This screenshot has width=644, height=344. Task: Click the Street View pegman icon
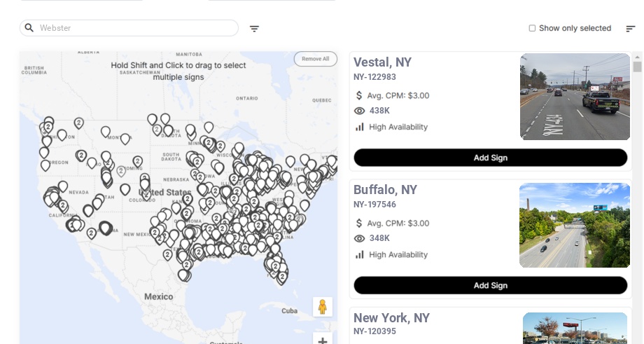(322, 307)
